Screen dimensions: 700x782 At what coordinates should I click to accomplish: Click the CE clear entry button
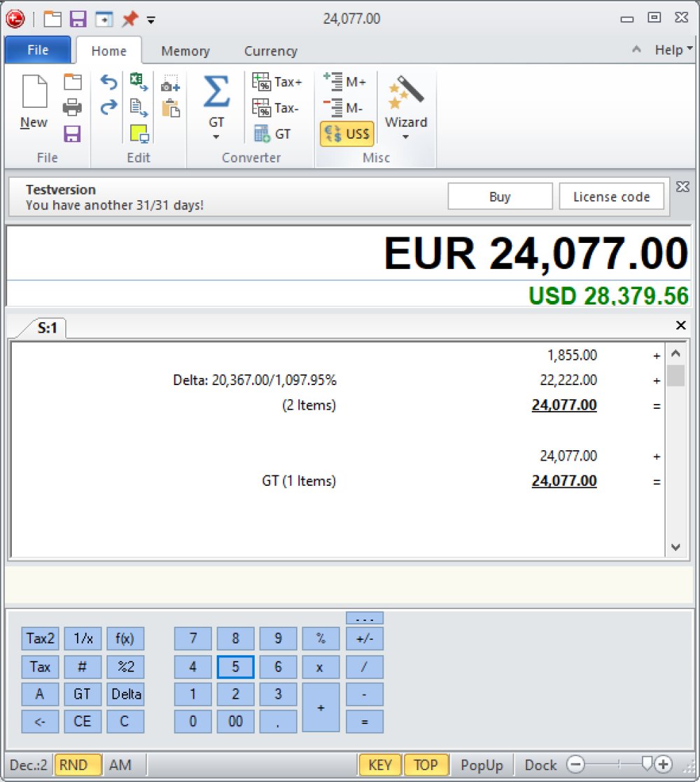coord(83,721)
